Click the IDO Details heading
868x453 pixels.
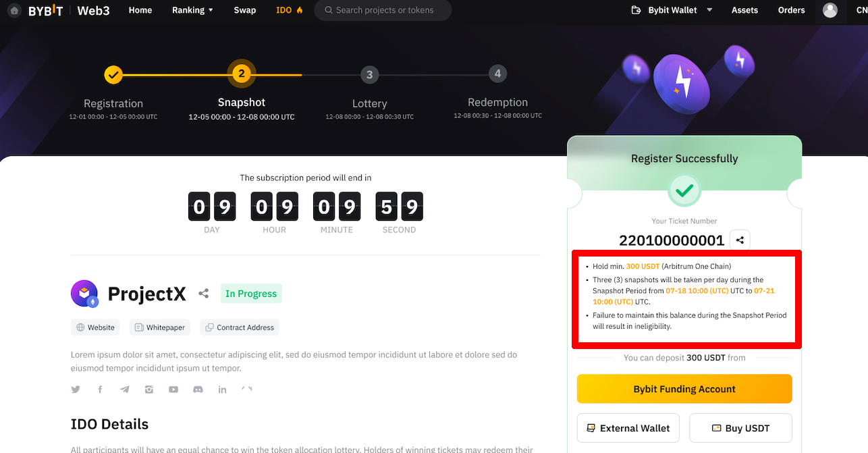pyautogui.click(x=109, y=425)
